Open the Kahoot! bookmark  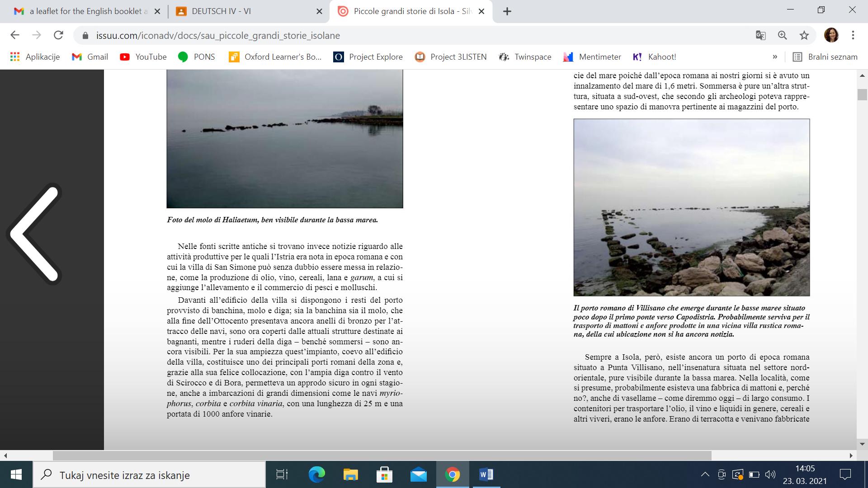click(654, 57)
